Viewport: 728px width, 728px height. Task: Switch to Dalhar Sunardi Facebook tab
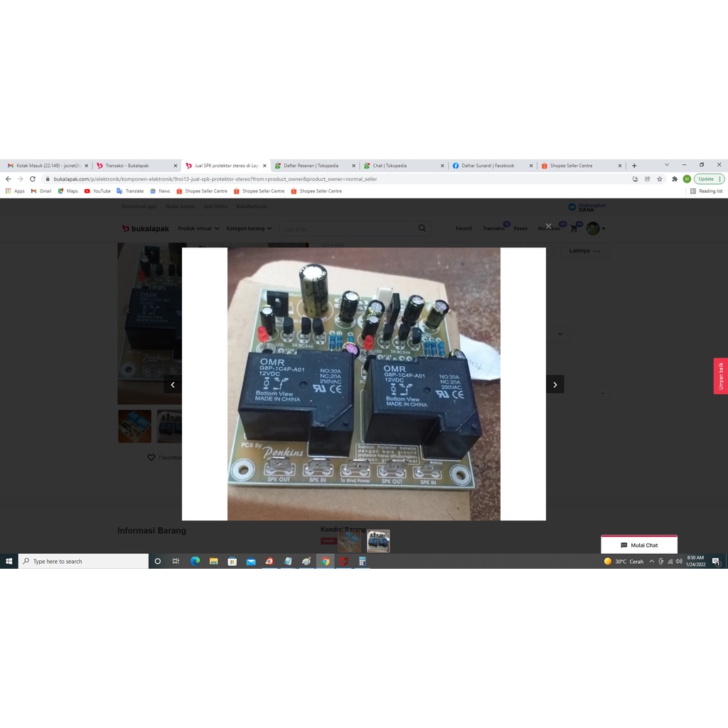point(489,165)
